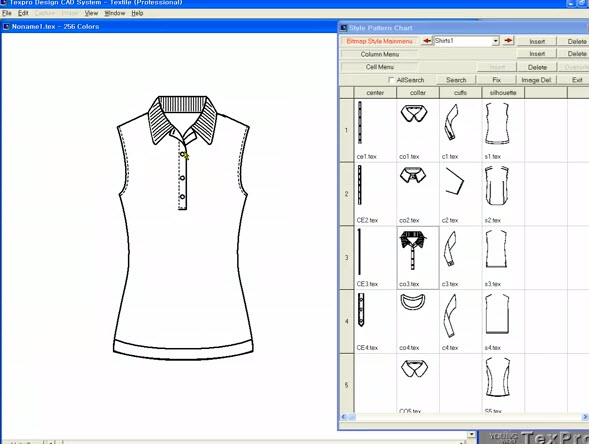Open the File menu
Viewport: 589px width, 444px height.
pyautogui.click(x=6, y=13)
